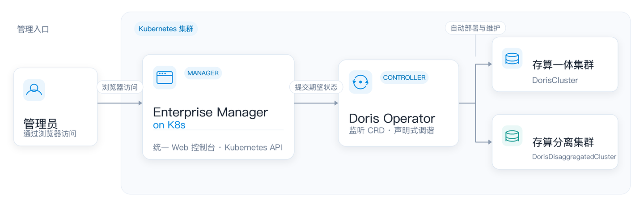Click the 管理员 title text
Viewport: 644px width, 206px height.
tap(40, 123)
